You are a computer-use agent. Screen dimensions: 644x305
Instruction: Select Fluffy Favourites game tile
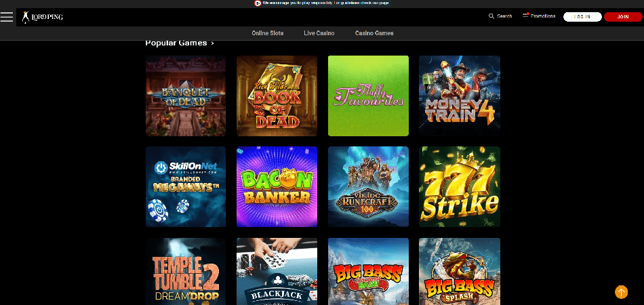pyautogui.click(x=368, y=96)
